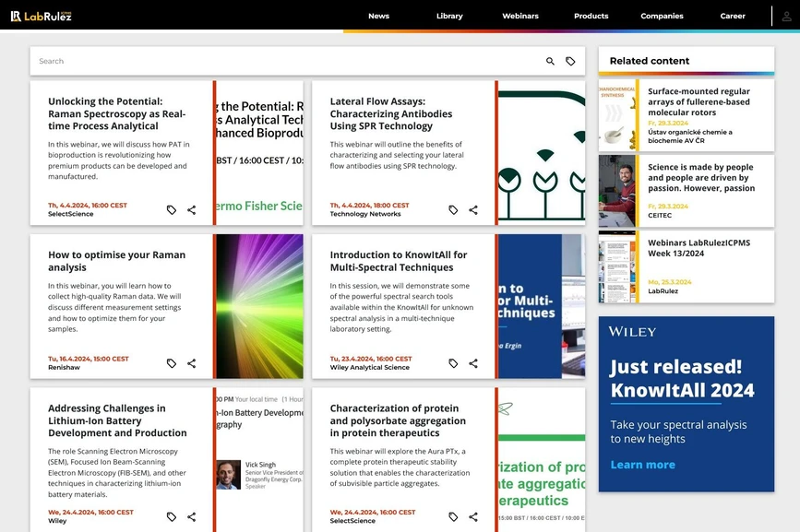800x532 pixels.
Task: Click the green protein therapeutics banner image
Action: tap(542, 460)
